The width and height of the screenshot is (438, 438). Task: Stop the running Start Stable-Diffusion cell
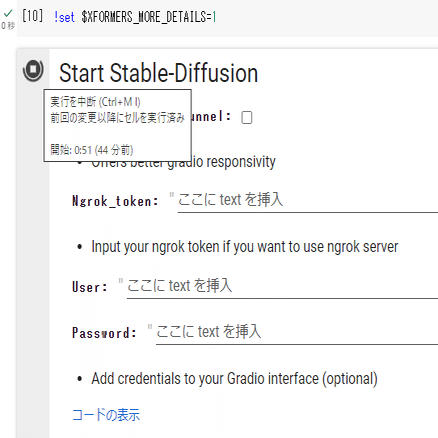(33, 70)
